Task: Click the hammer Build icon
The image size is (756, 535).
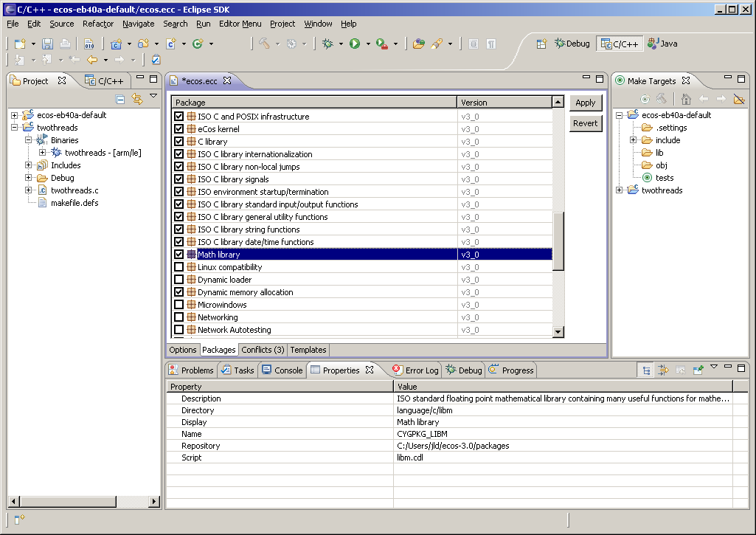Action: (x=264, y=44)
